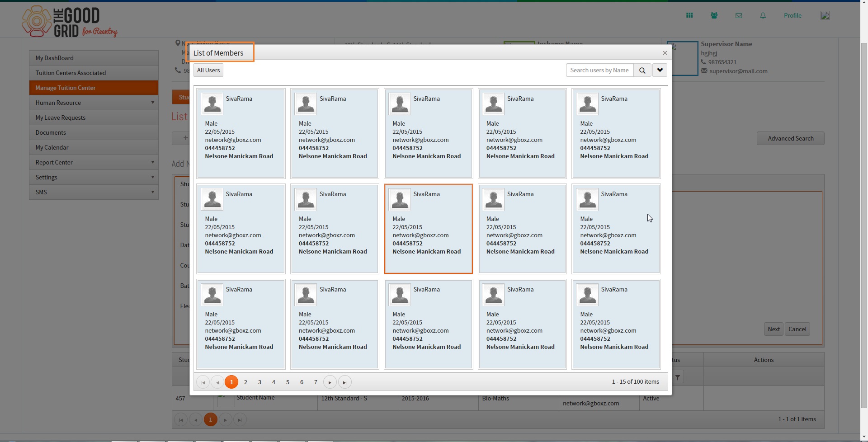Open My Leave Requests in sidebar
The height and width of the screenshot is (442, 868).
[94, 118]
